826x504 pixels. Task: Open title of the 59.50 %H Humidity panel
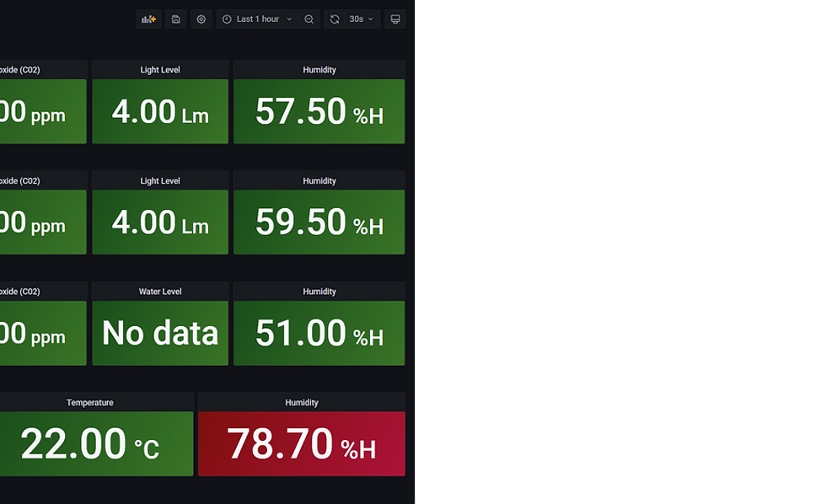click(319, 181)
